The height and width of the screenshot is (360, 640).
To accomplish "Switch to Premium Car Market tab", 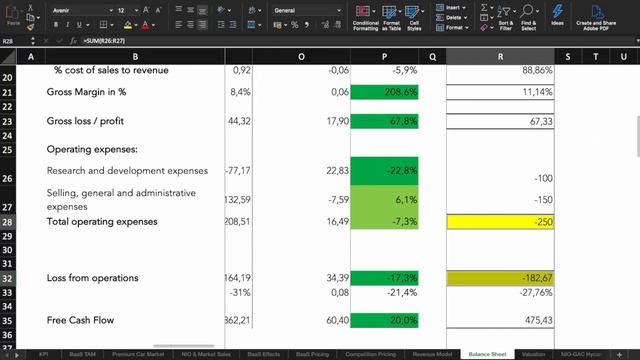I will 138,354.
